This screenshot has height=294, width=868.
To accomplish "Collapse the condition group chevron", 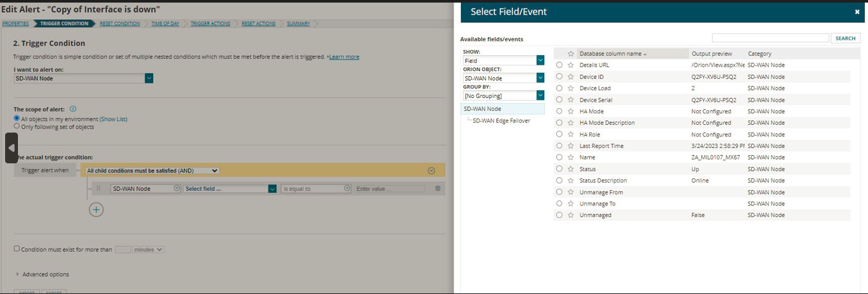I will [431, 170].
